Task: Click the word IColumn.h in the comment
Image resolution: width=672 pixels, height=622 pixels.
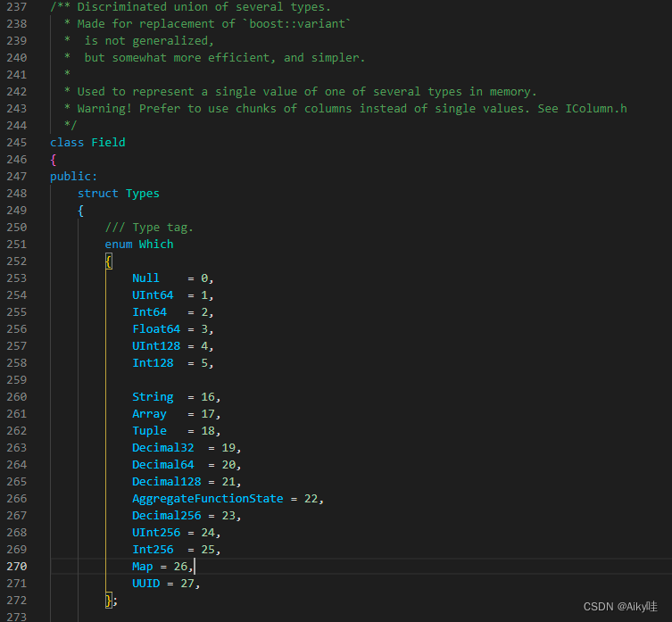Action: coord(596,109)
